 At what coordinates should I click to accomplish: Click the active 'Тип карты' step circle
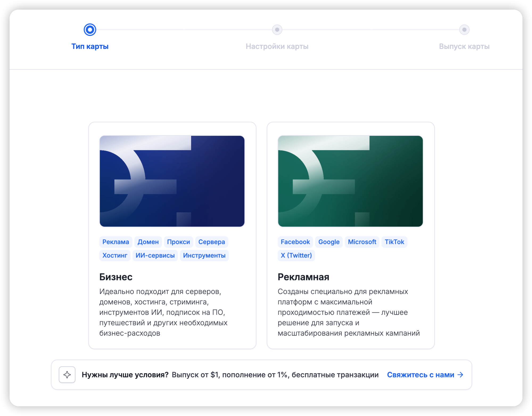click(x=90, y=30)
